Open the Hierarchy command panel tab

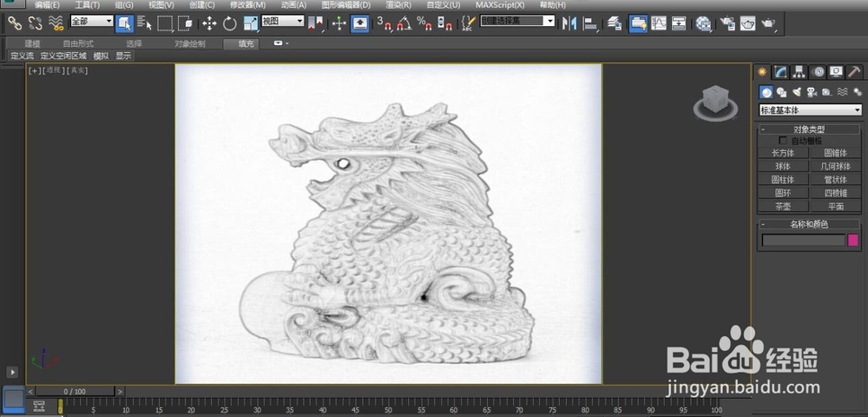click(x=799, y=72)
